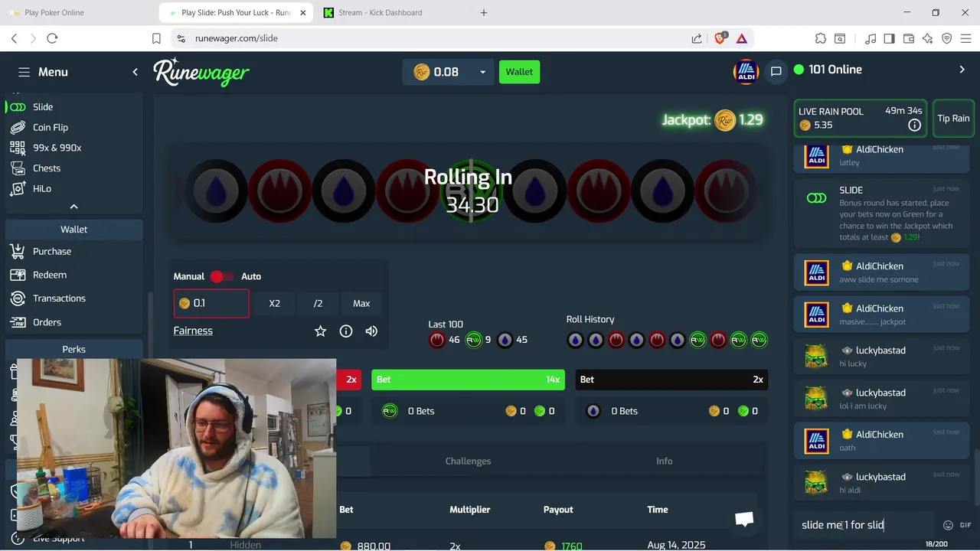The image size is (980, 551).
Task: Collapse chat with right chevron
Action: (x=962, y=70)
